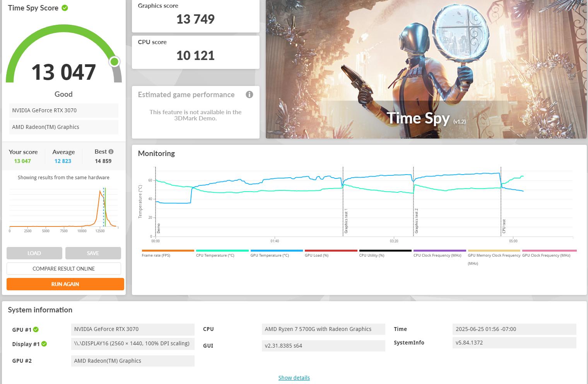Select the CPU Clock Frequency legend marker

click(x=439, y=250)
